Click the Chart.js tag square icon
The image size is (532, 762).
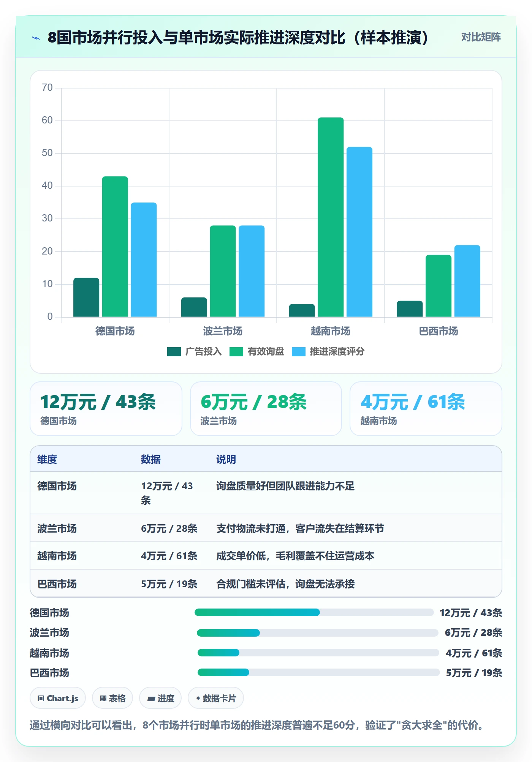41,698
